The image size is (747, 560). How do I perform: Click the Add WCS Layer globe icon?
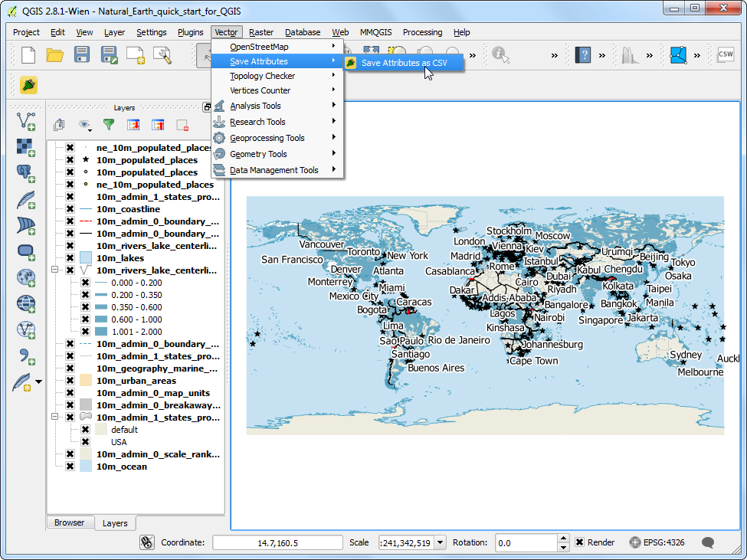[x=26, y=304]
